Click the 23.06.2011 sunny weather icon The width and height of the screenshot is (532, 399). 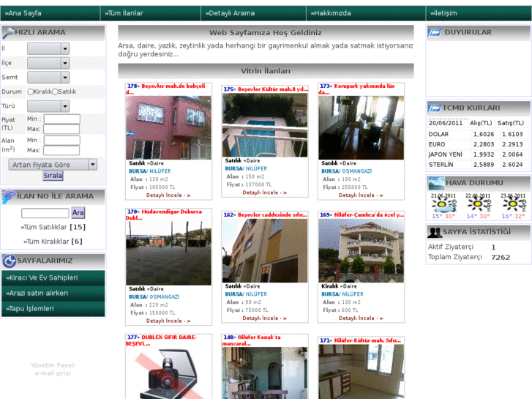(x=512, y=204)
